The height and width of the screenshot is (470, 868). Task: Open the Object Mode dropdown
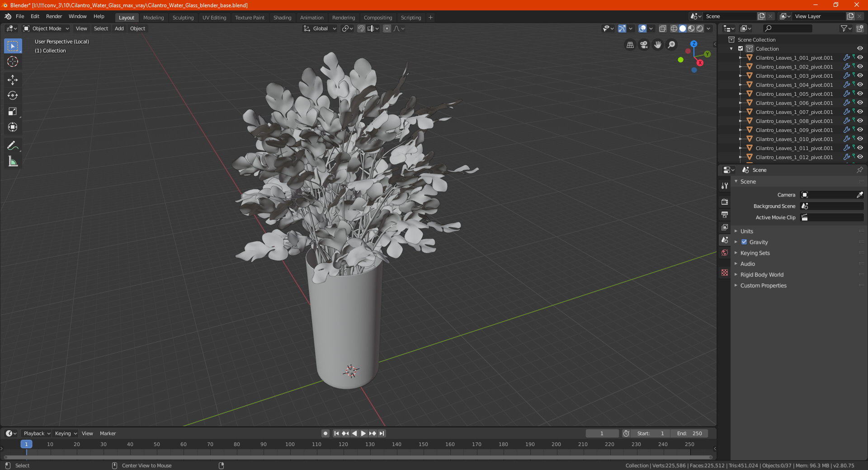46,28
